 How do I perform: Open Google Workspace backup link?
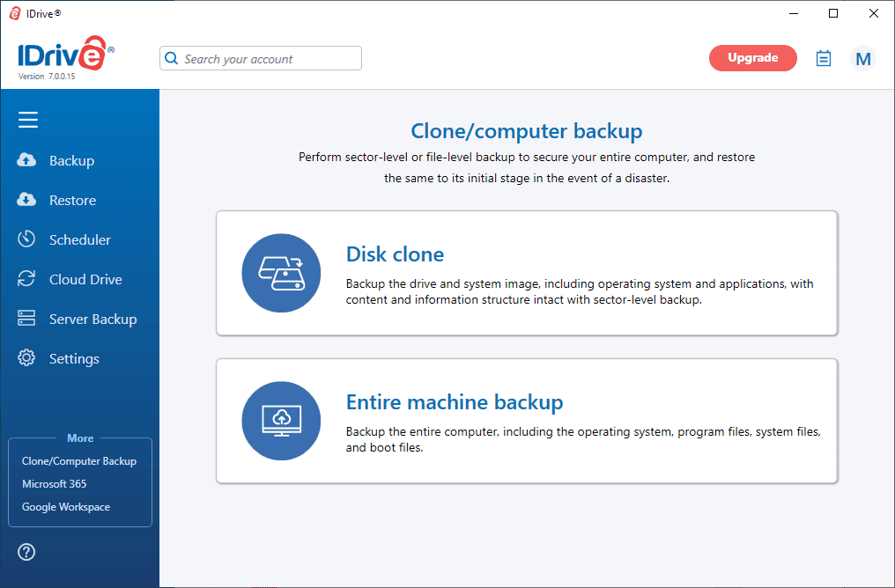(66, 506)
